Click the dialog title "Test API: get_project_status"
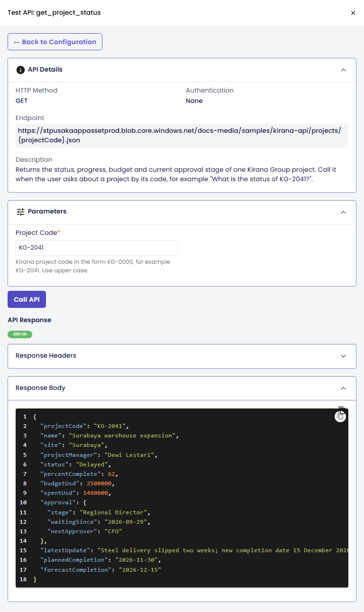 54,13
